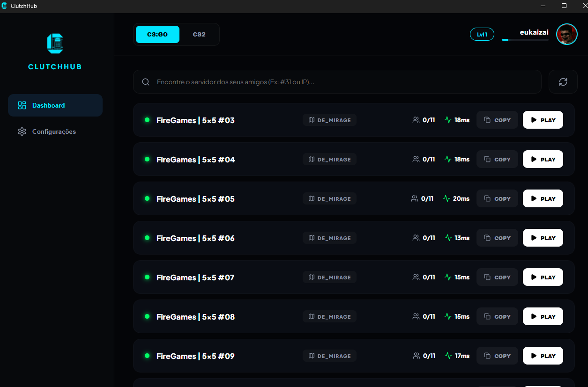Viewport: 588px width, 387px height.
Task: Click COPY for FireGames 5x5 #07
Action: [497, 277]
